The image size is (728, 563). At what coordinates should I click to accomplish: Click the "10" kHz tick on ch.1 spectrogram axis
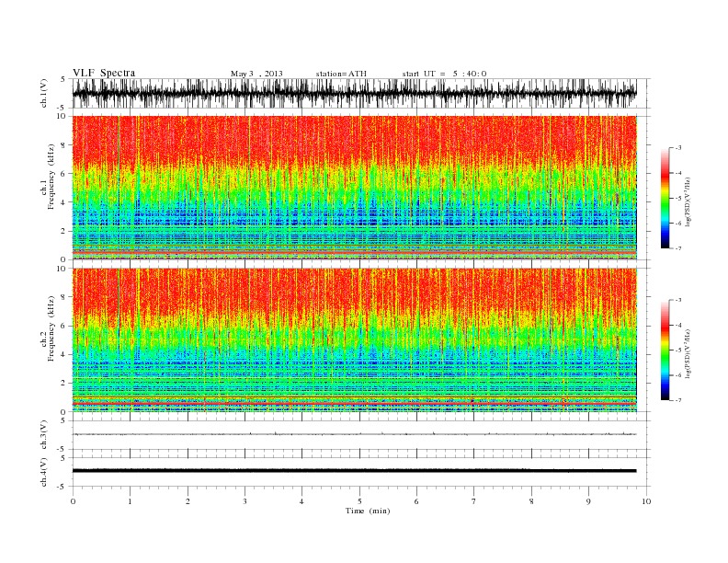coord(62,116)
